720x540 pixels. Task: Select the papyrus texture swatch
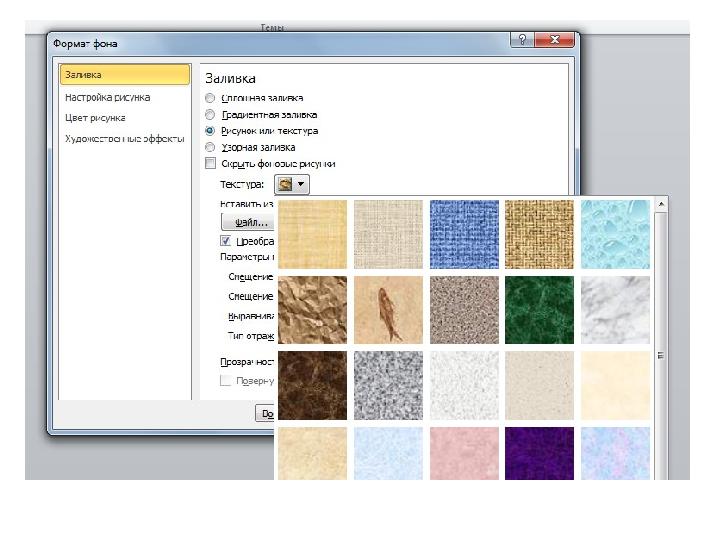click(x=312, y=234)
